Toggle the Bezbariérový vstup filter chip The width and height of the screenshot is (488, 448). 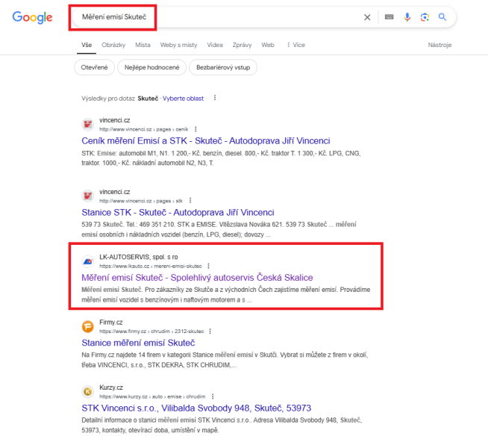tap(223, 67)
